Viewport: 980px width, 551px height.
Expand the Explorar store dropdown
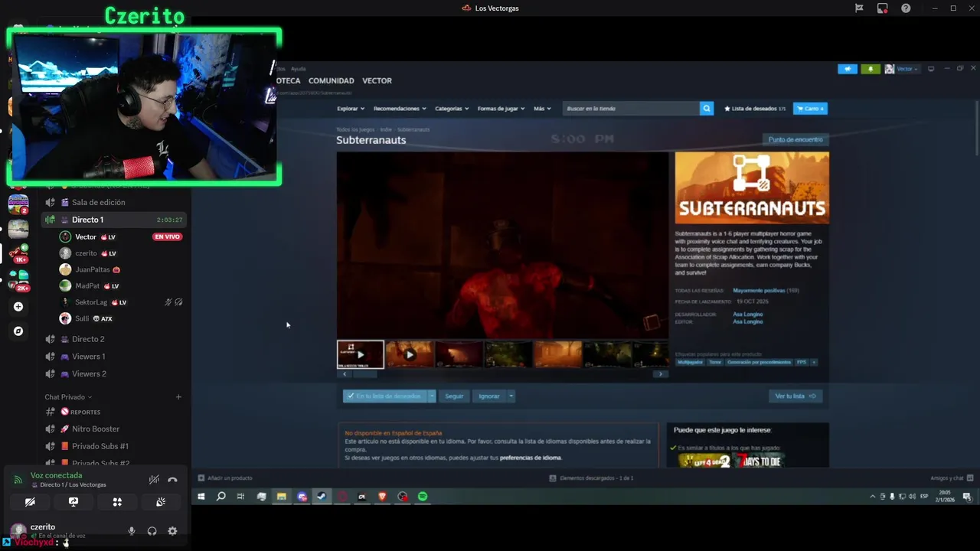[x=351, y=109]
